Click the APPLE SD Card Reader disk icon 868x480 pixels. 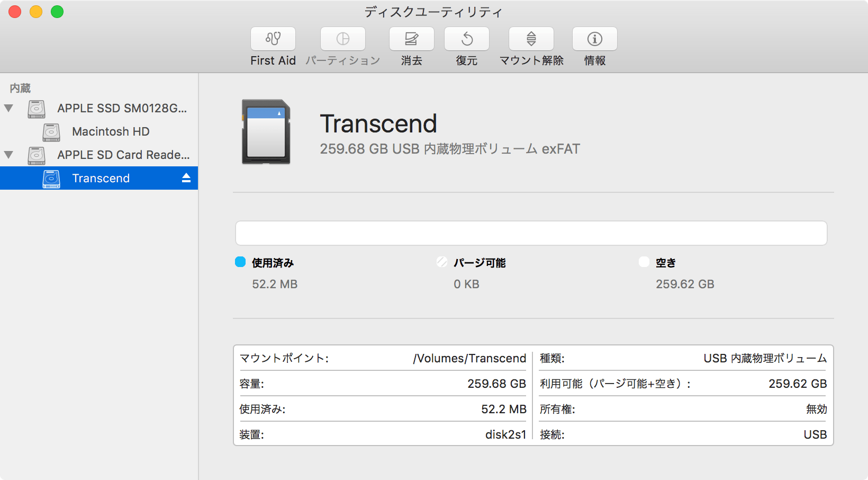37,155
